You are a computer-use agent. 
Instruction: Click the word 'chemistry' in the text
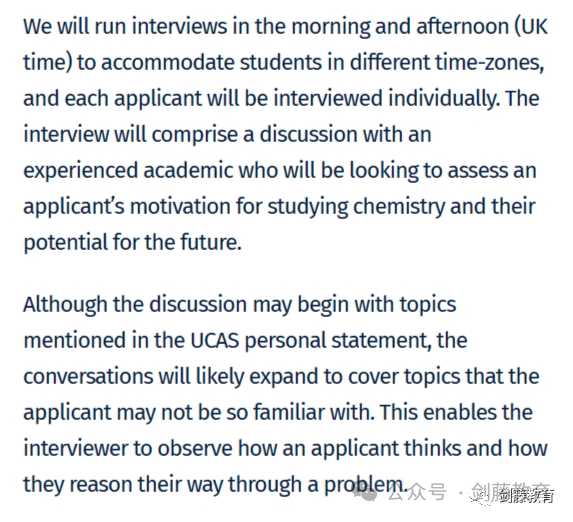tap(399, 207)
